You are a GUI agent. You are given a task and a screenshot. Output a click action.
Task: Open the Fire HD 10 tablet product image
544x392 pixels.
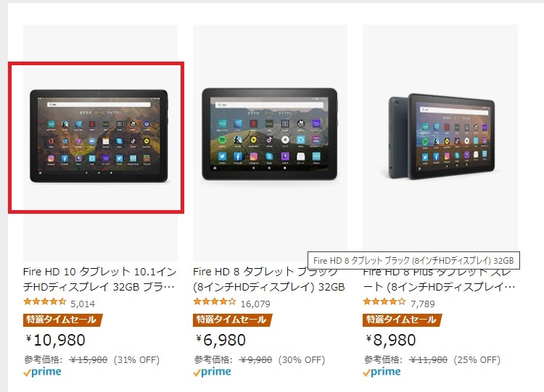(x=99, y=136)
